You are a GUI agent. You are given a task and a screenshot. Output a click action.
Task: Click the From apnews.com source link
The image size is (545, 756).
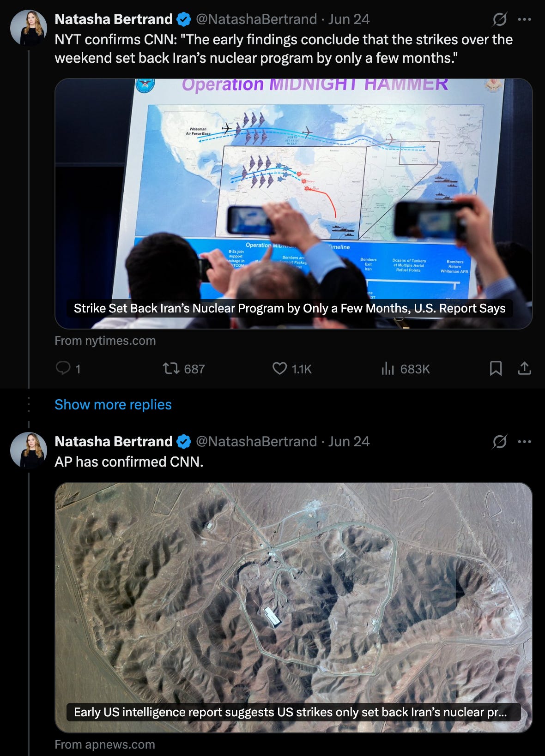click(105, 744)
